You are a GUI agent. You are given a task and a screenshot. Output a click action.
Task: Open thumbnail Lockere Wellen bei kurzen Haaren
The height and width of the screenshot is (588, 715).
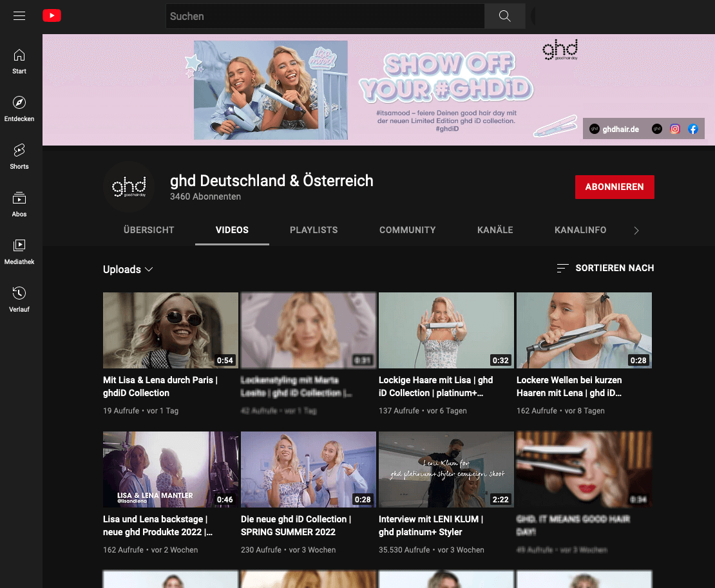tap(584, 330)
